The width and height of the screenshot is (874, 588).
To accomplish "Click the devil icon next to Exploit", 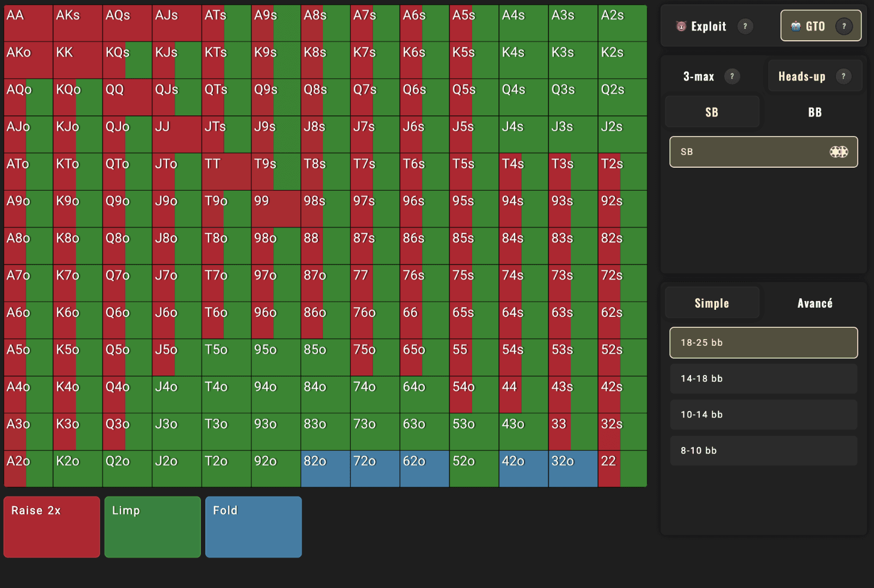I will coord(682,26).
